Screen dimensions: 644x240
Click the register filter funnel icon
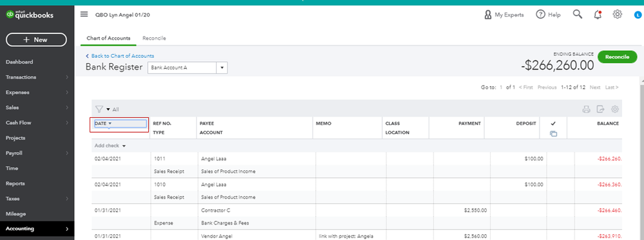[99, 109]
